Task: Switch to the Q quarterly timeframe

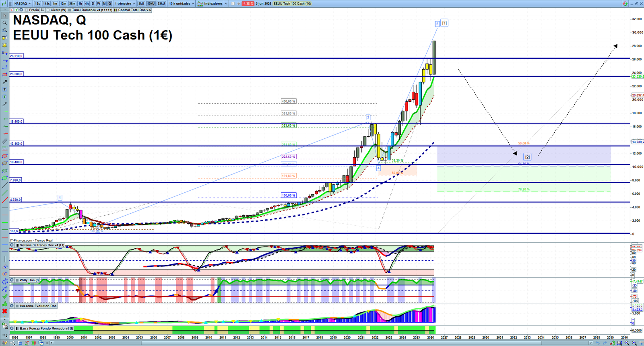Action: pyautogui.click(x=109, y=4)
